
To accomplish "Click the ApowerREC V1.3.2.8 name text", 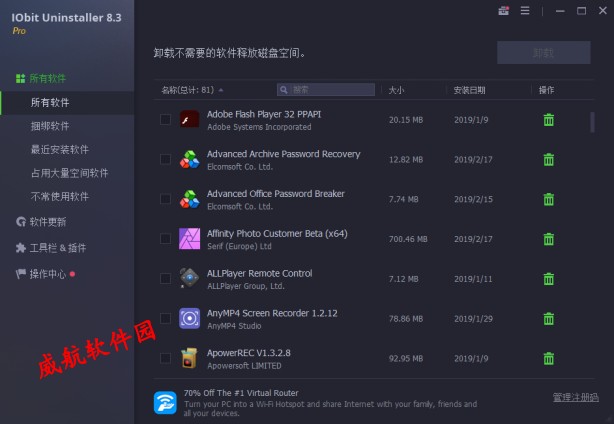I will click(x=249, y=353).
